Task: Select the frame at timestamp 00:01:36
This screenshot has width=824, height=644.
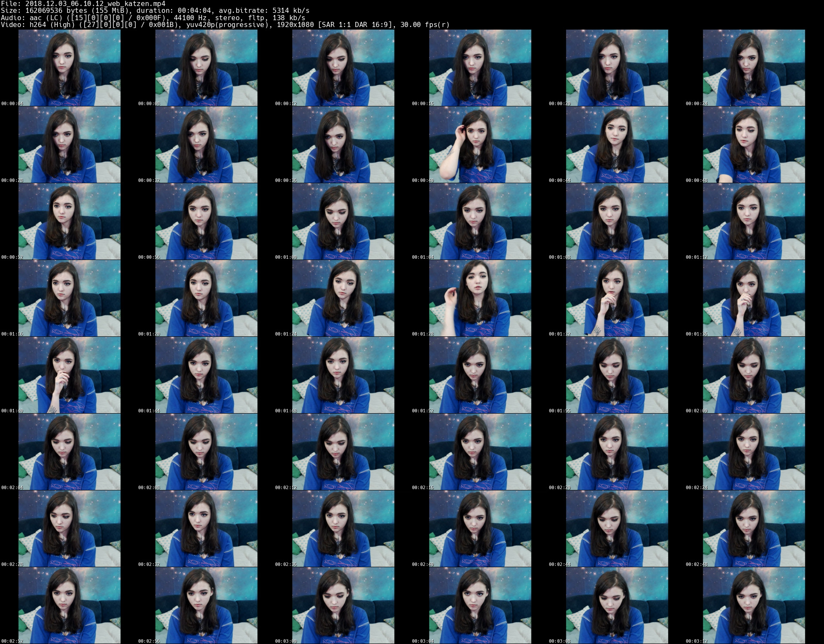Action: click(754, 298)
